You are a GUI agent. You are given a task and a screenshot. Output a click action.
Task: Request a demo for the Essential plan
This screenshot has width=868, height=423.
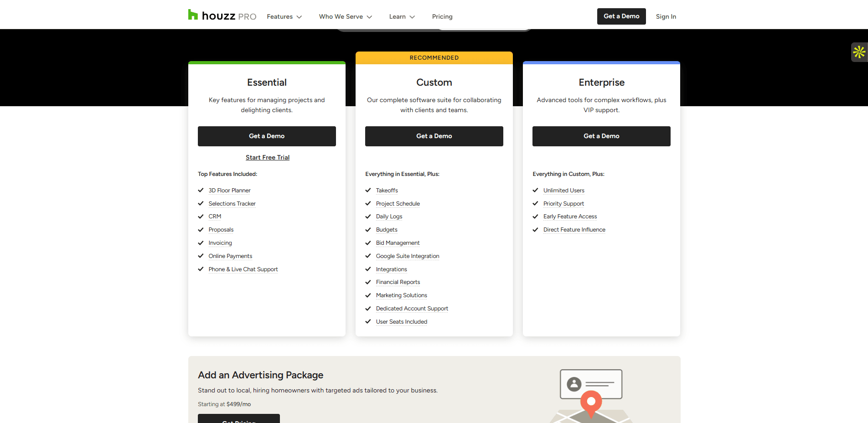click(x=267, y=136)
